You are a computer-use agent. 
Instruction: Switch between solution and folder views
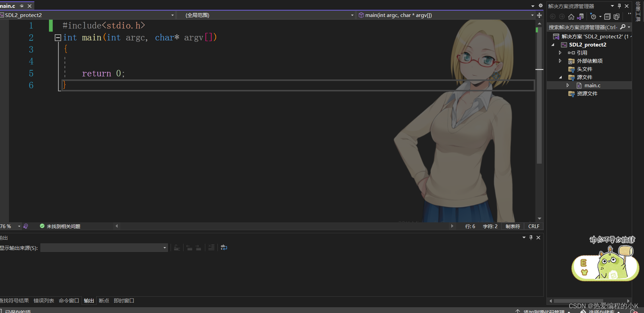coord(580,17)
